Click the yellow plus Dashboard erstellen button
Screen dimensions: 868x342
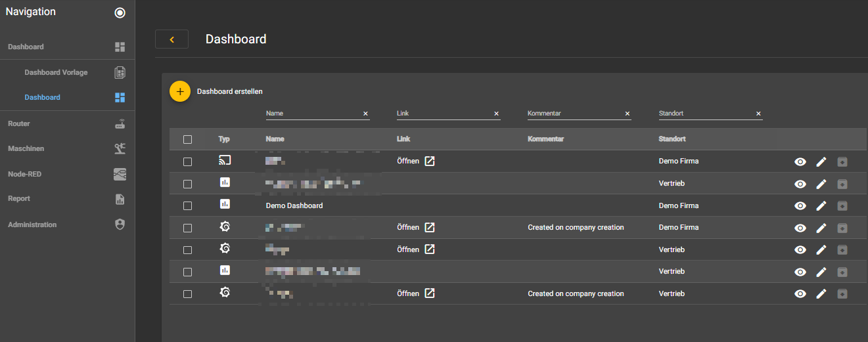point(179,92)
